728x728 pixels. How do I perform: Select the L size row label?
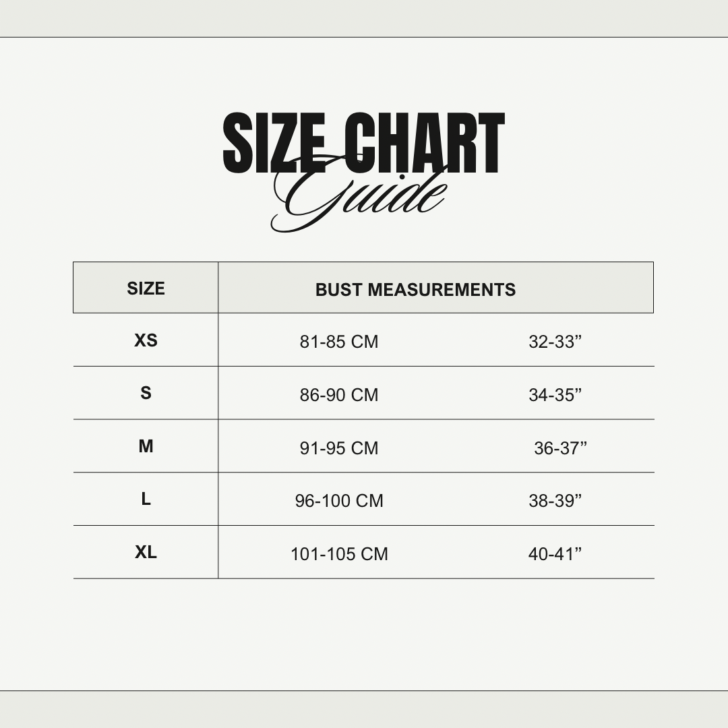click(146, 499)
